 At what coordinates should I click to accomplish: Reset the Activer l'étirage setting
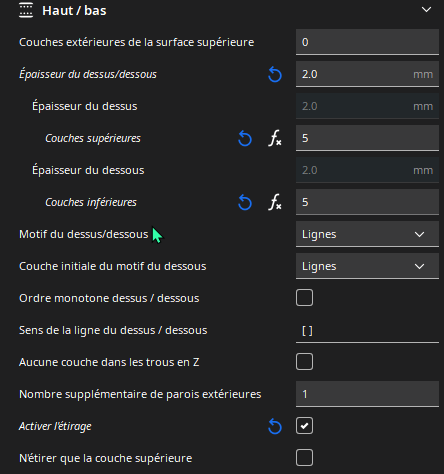[275, 426]
